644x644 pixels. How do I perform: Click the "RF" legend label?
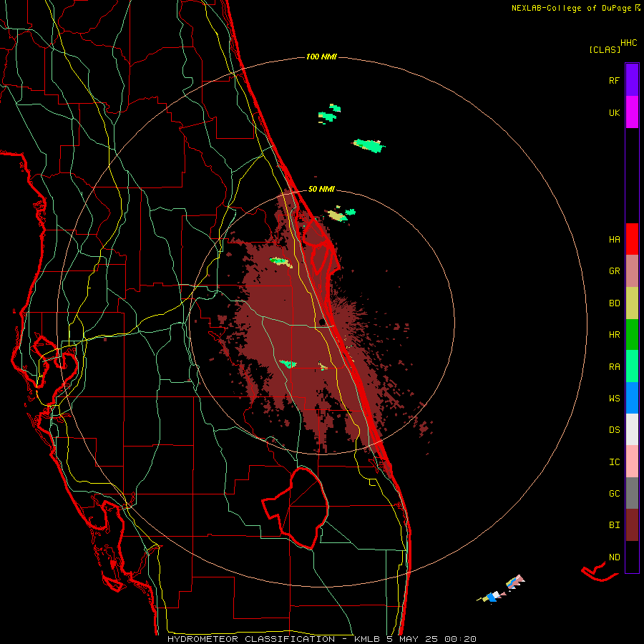(614, 80)
